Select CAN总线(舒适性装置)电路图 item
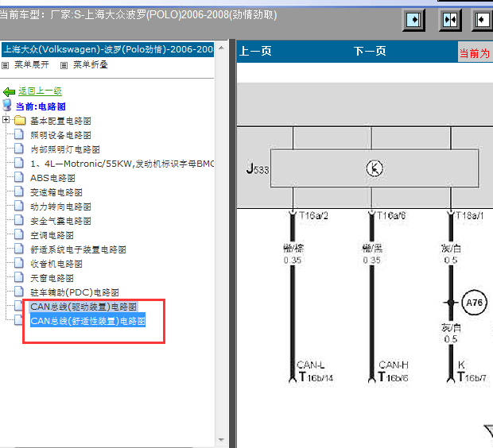This screenshot has height=448, width=493. [87, 321]
